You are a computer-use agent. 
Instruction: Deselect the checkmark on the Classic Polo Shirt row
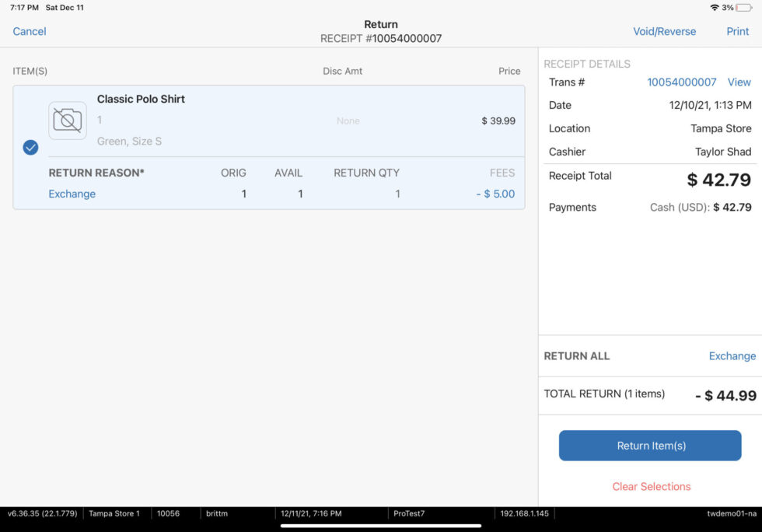tap(30, 147)
